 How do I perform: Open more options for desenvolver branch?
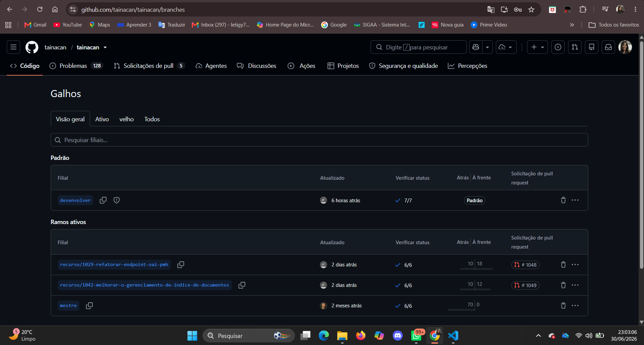point(575,200)
